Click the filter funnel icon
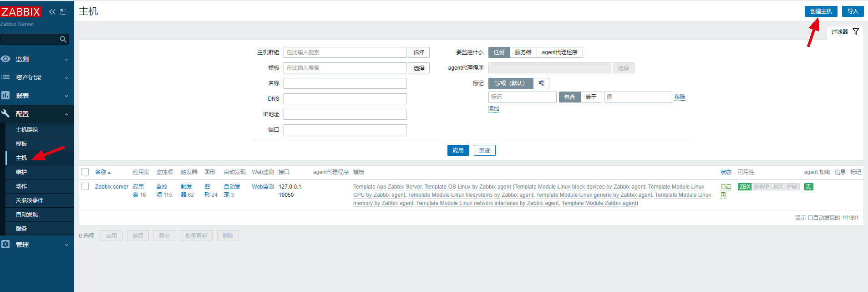The width and height of the screenshot is (868, 292). click(x=856, y=31)
